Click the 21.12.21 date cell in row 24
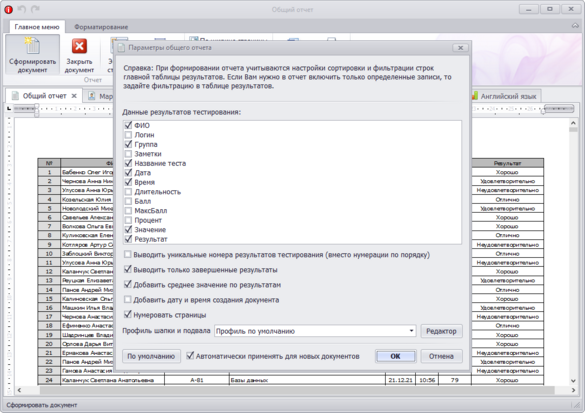 tap(400, 380)
